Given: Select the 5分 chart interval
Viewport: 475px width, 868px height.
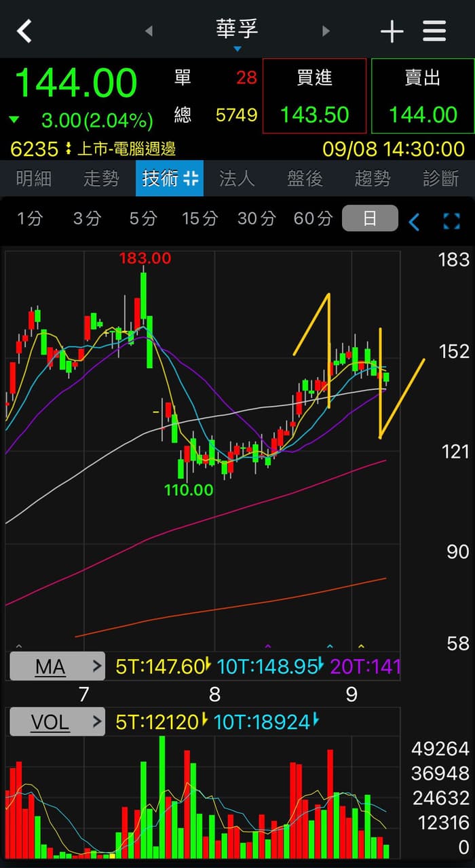Looking at the screenshot, I should [x=143, y=218].
